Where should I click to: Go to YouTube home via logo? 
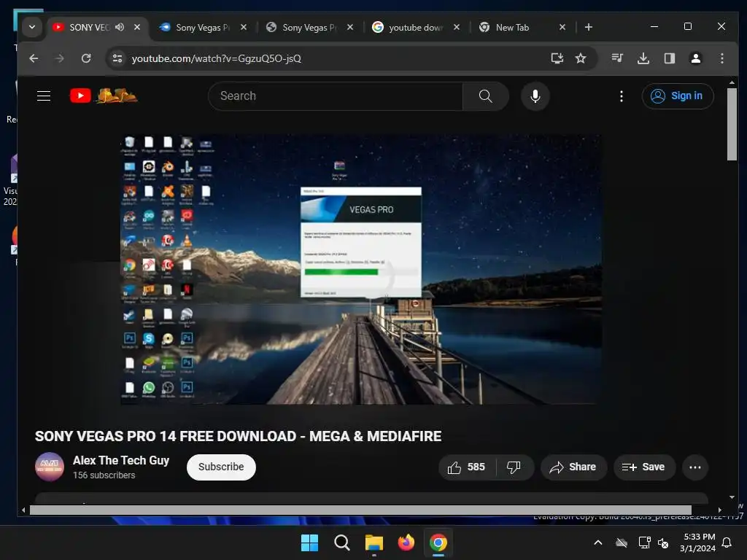pos(104,96)
